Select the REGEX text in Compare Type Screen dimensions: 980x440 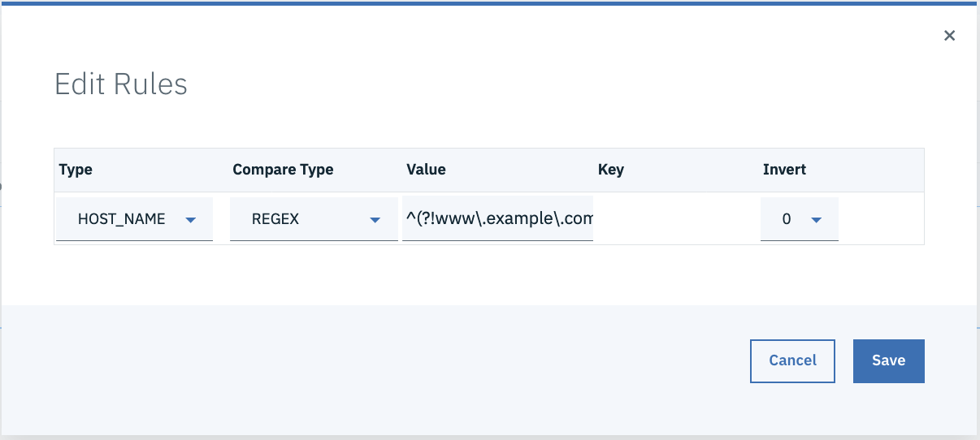coord(275,219)
